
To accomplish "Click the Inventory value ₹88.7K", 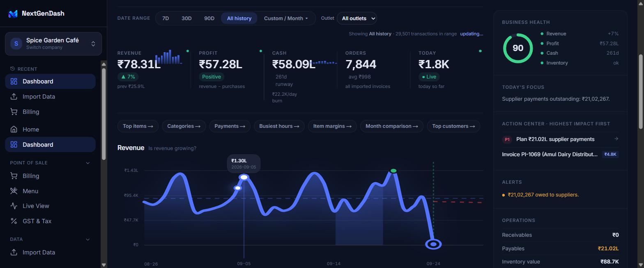I will [609, 262].
